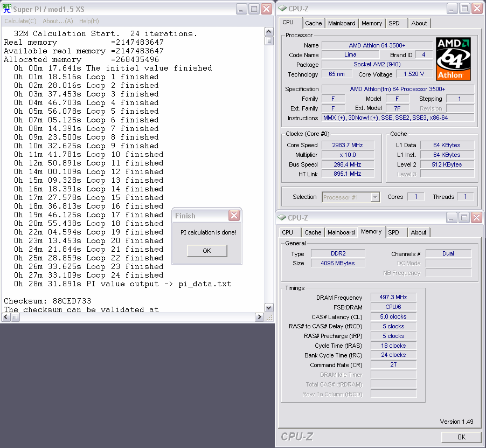This screenshot has height=448, width=486.
Task: Click the AMD Athlon 64 logo
Action: [x=454, y=59]
